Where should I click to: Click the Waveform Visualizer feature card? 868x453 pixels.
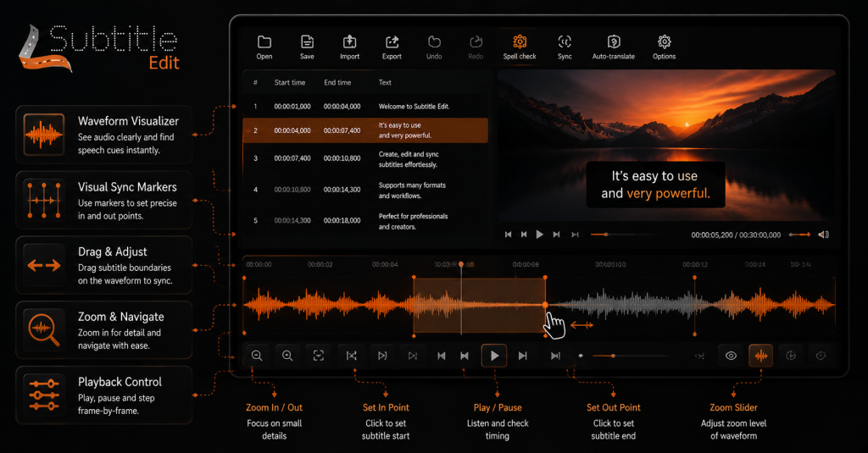click(x=104, y=135)
